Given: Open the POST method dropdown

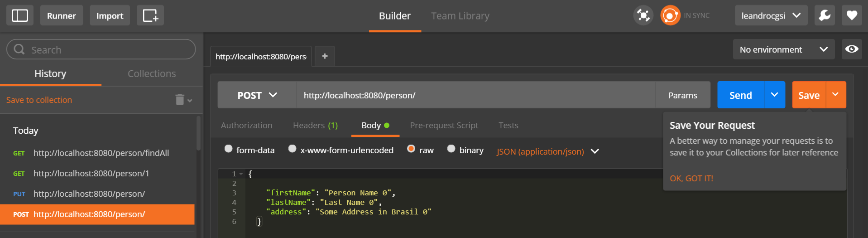Looking at the screenshot, I should point(257,95).
